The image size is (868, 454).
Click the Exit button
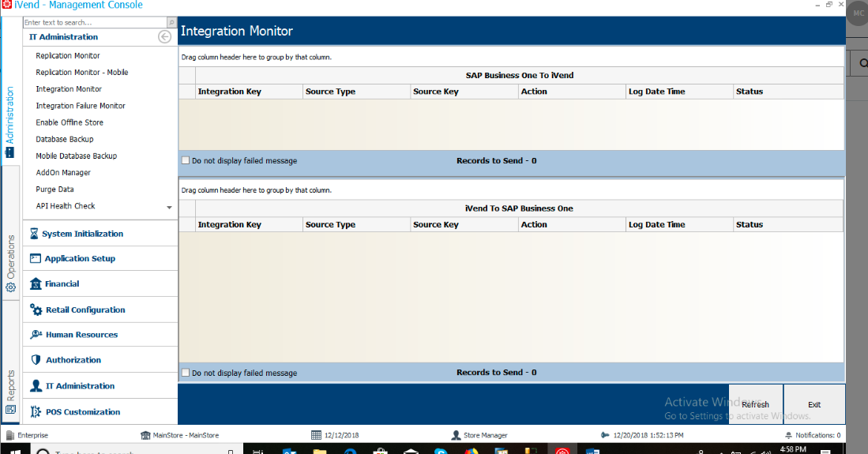click(814, 404)
